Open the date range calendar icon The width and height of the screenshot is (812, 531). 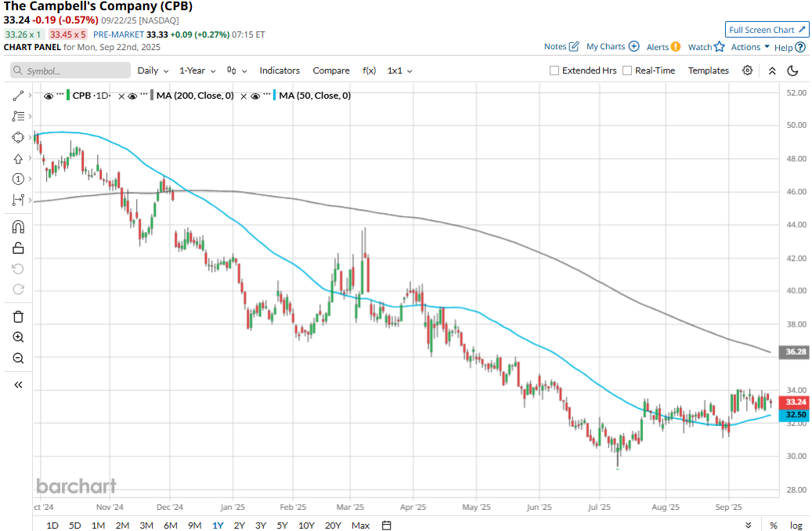386,526
